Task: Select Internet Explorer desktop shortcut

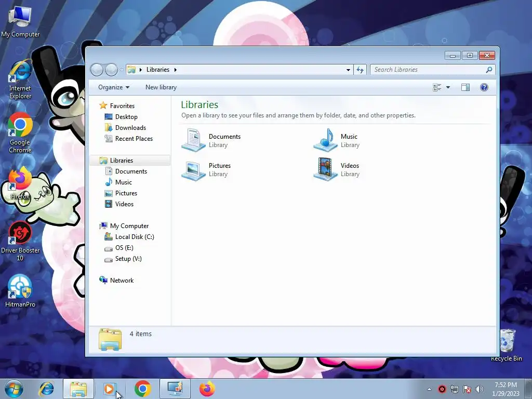Action: [20, 79]
